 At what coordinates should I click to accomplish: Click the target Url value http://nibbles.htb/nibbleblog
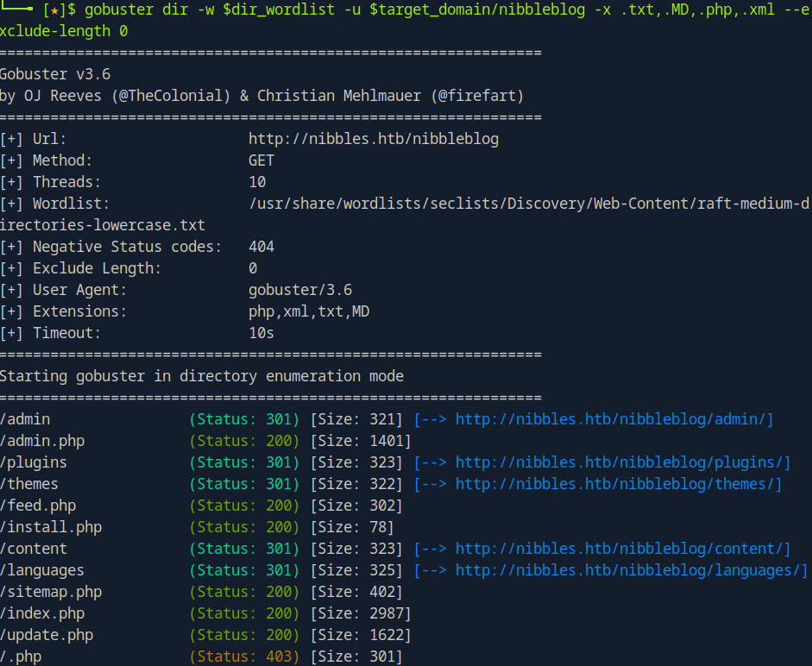pyautogui.click(x=373, y=139)
